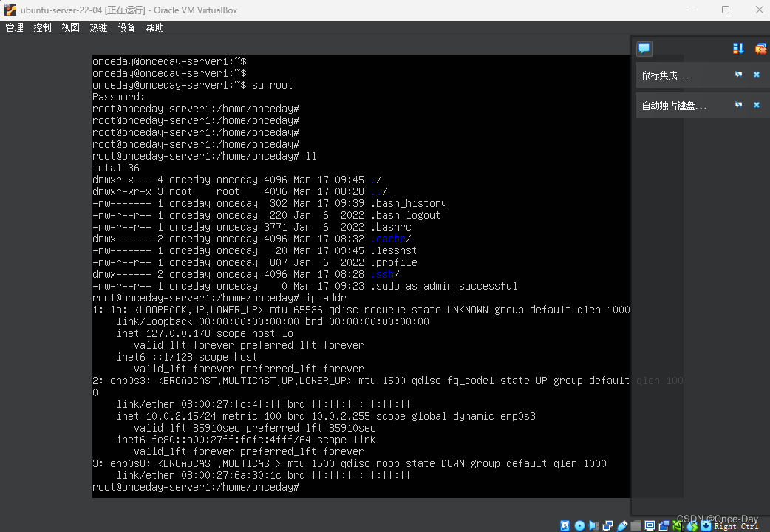Click the window title 'ubuntu-server-22-04' text
Screen dimensions: 770x532
[x=62, y=10]
